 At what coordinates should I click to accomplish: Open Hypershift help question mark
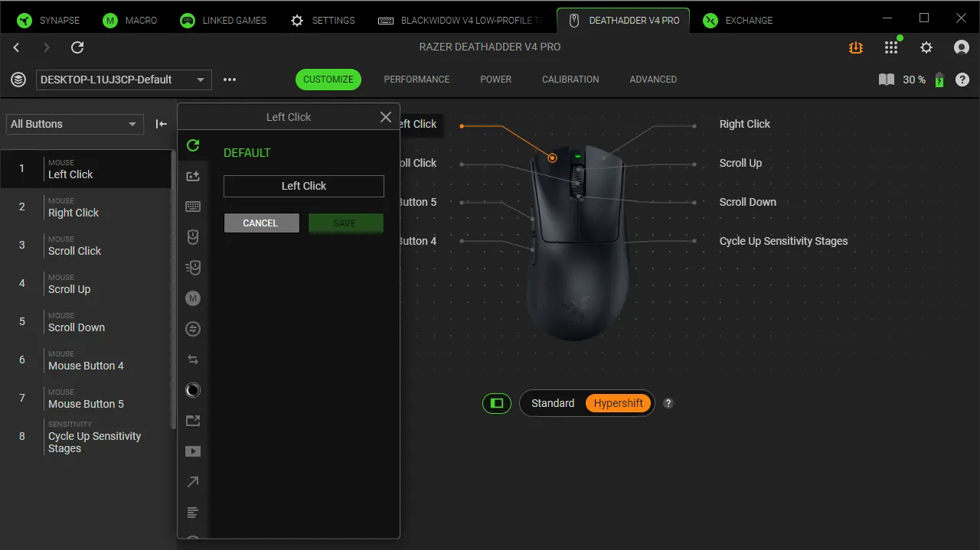668,403
